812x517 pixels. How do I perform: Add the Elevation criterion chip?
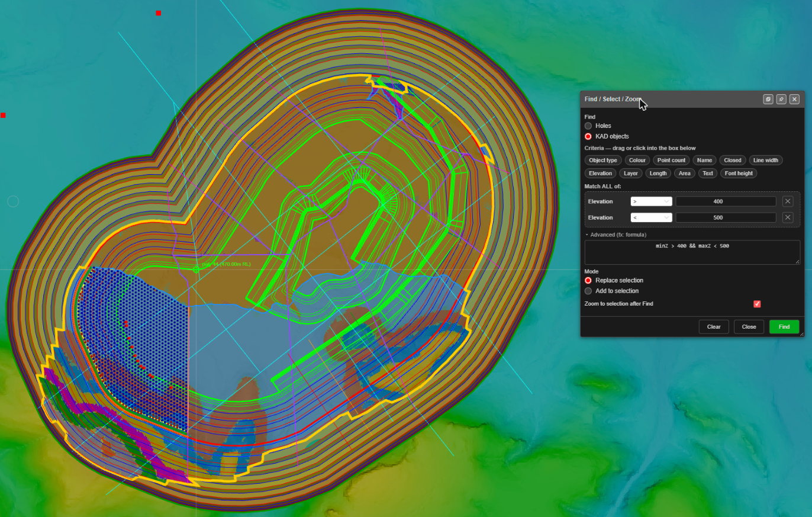600,173
